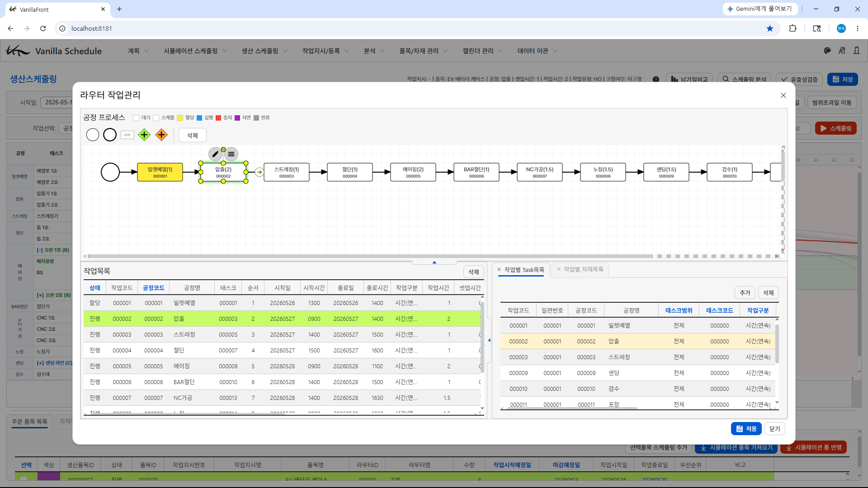Click the 적용 apply button
This screenshot has width=868, height=488.
(x=746, y=428)
